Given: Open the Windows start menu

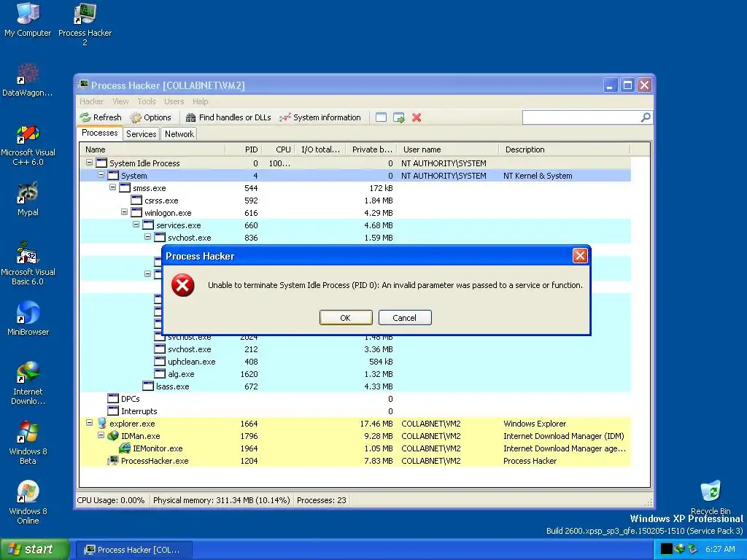Looking at the screenshot, I should [x=35, y=549].
